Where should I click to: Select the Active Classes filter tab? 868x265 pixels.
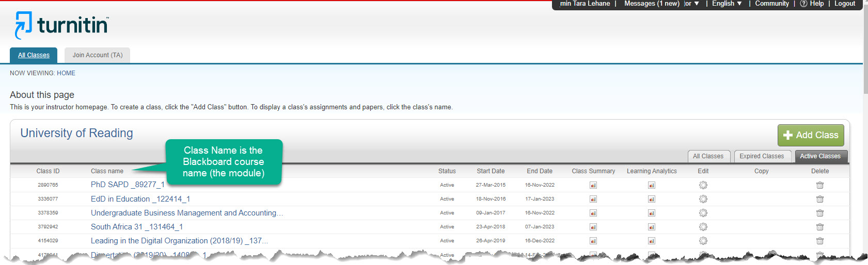coord(820,156)
